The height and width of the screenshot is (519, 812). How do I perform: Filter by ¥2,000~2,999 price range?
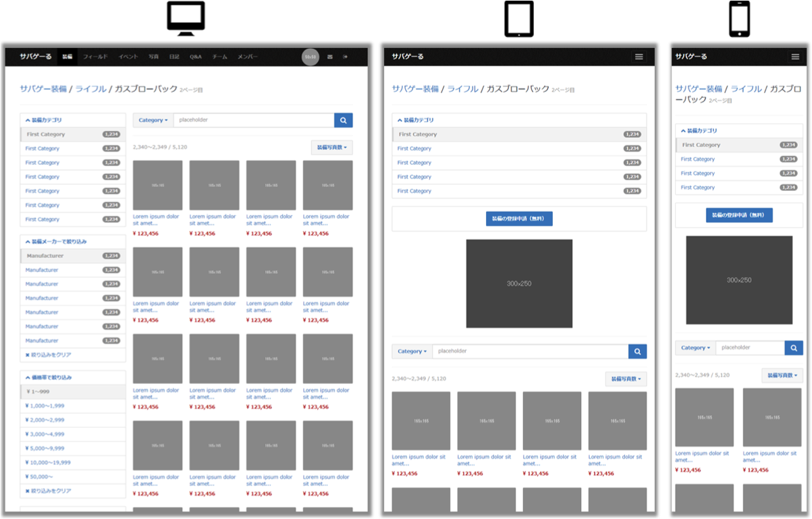coord(73,420)
